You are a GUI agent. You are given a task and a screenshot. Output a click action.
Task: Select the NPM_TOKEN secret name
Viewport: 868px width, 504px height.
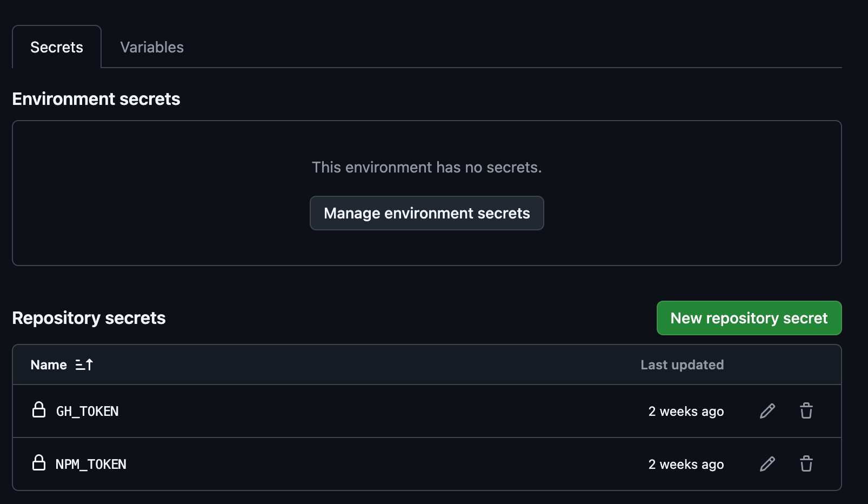coord(91,465)
